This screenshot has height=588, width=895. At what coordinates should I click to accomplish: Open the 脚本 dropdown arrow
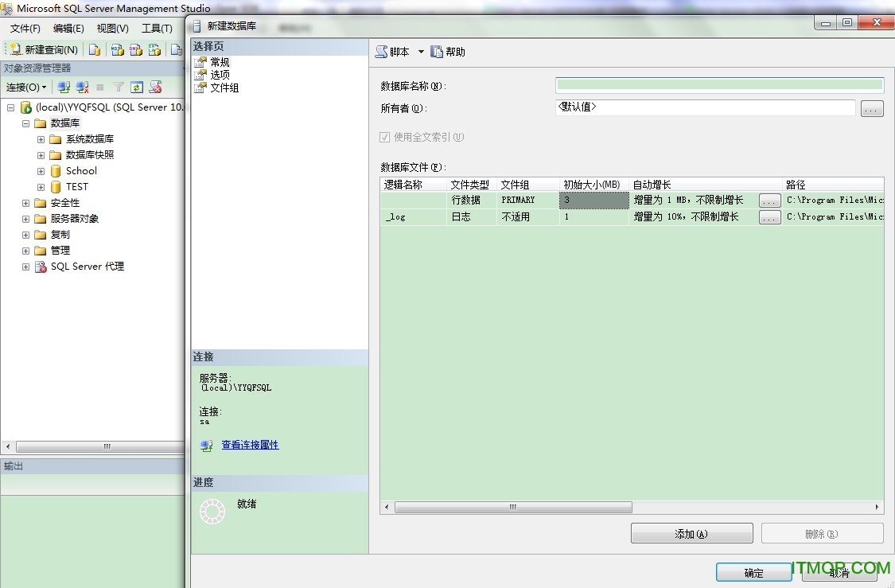[x=421, y=51]
